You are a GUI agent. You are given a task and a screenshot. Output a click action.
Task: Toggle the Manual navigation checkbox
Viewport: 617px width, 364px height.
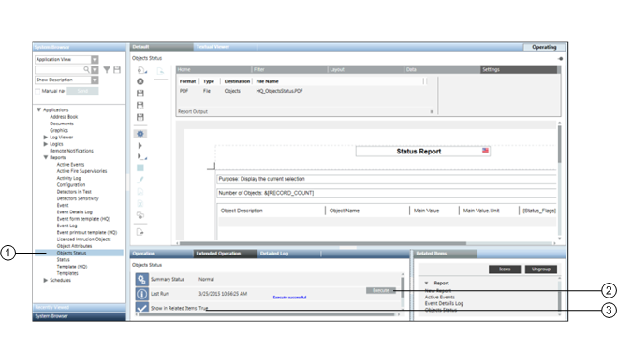pyautogui.click(x=37, y=91)
